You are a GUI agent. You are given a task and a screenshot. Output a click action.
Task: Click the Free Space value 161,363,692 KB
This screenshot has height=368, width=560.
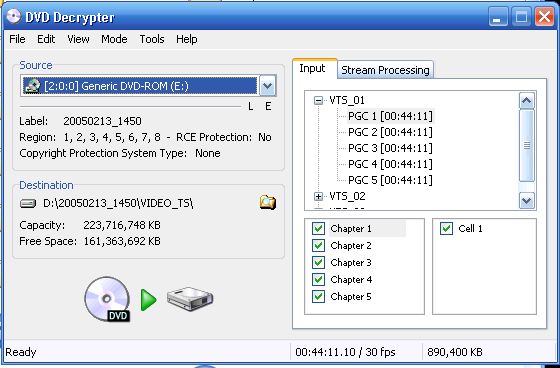point(122,241)
